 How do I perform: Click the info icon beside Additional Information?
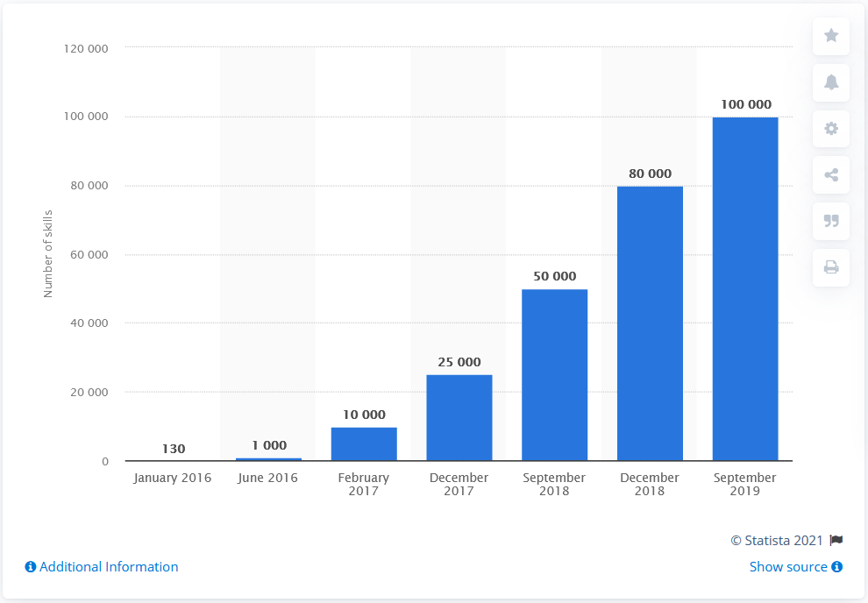(x=31, y=567)
